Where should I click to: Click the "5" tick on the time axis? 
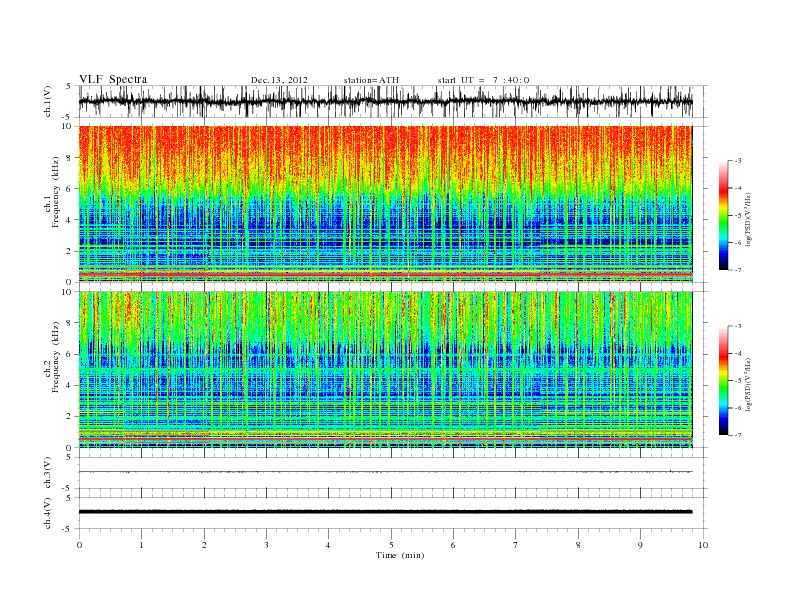[x=391, y=545]
